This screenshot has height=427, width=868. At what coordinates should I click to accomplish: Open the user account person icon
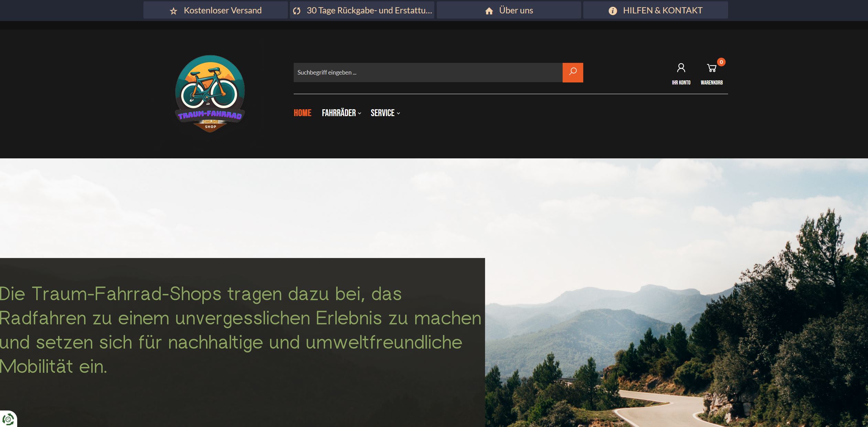(x=681, y=68)
